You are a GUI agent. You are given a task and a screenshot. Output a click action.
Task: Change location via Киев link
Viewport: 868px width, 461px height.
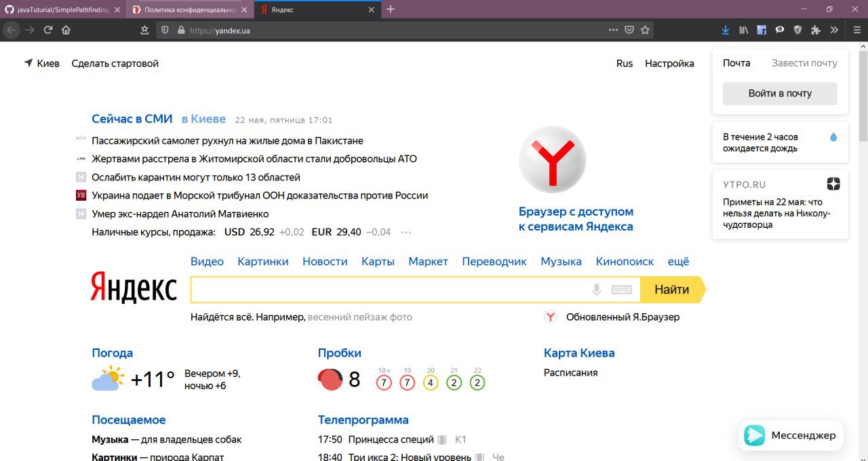click(42, 63)
